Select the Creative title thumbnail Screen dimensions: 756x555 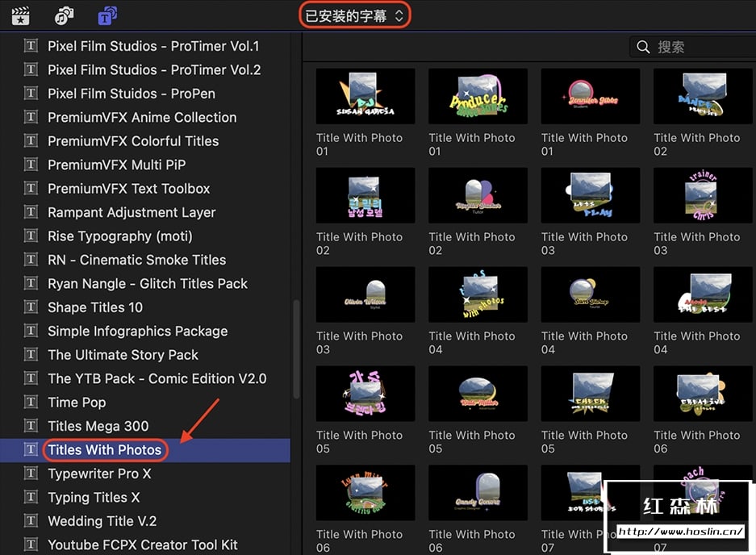tap(703, 394)
